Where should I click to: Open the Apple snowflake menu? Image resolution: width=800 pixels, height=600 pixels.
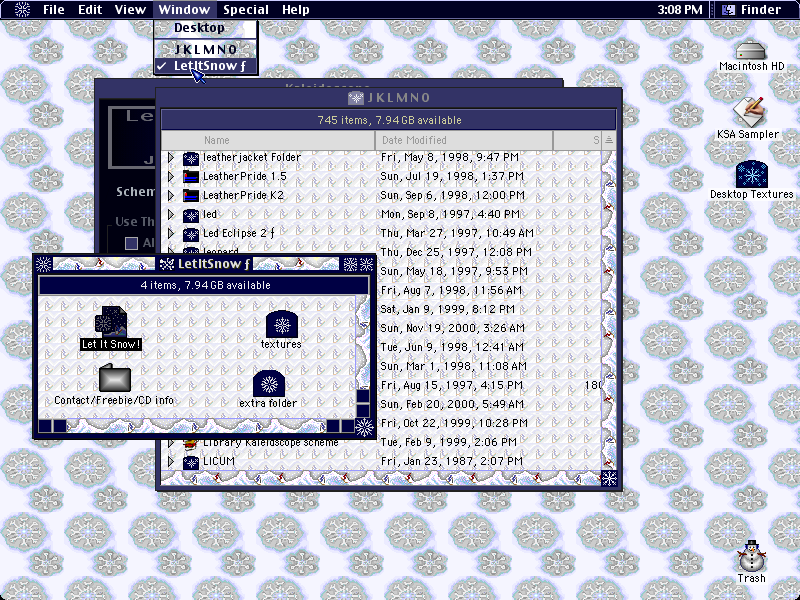[22, 9]
